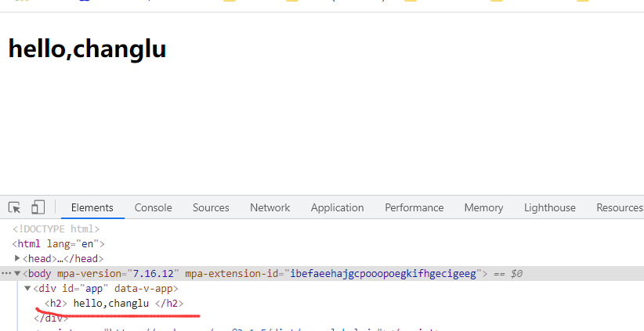Switch to the Lighthouse tab
This screenshot has height=331, width=644.
[549, 207]
